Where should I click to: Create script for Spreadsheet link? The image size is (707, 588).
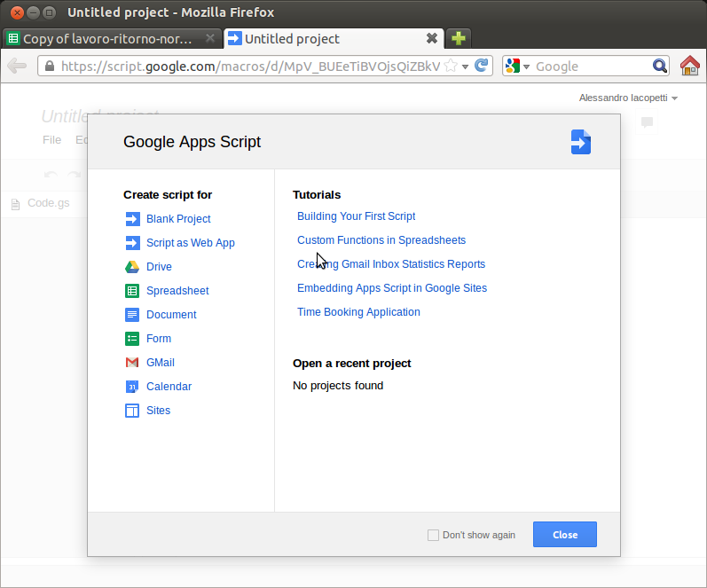click(x=177, y=290)
